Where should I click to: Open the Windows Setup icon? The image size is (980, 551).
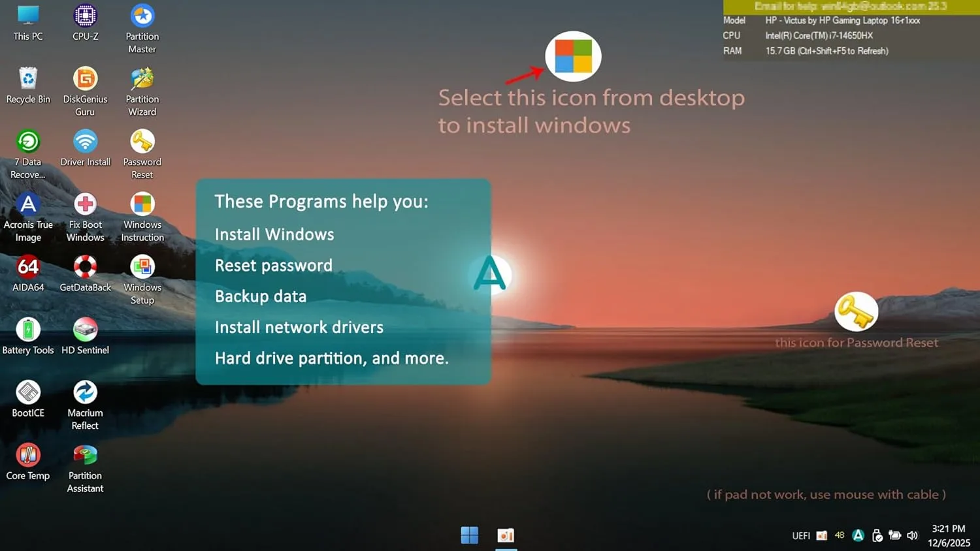point(142,267)
